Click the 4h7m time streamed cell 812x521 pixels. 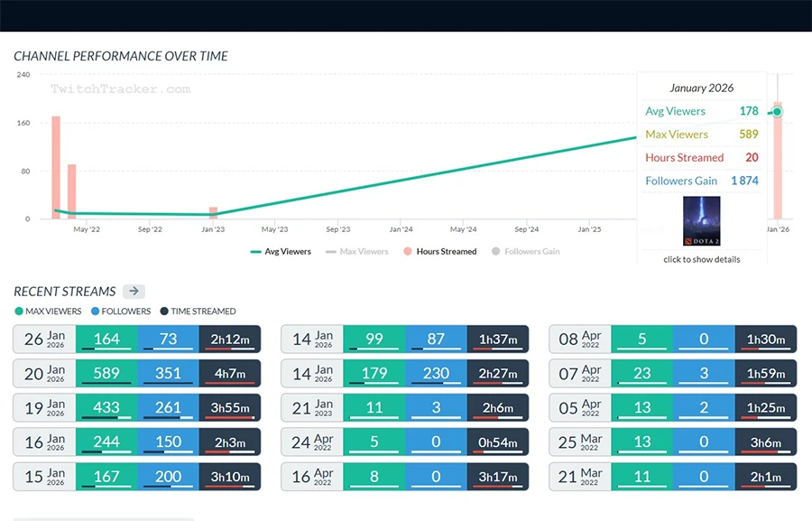(229, 374)
